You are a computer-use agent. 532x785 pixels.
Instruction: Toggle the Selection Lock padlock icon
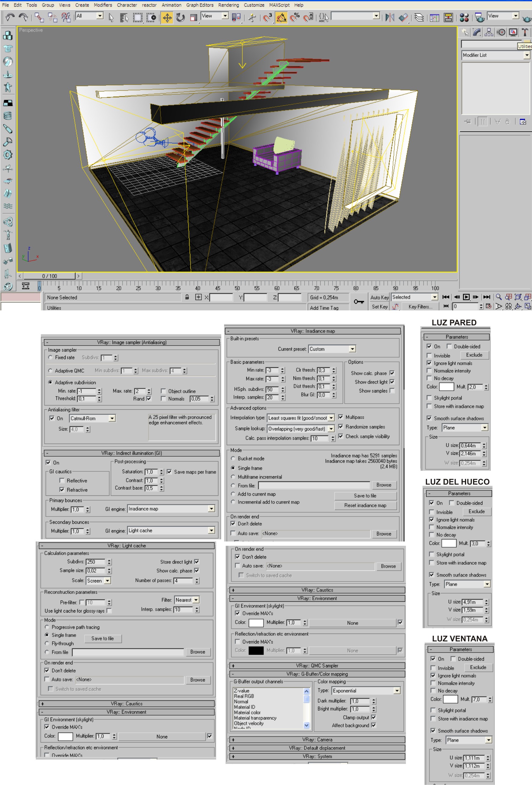(x=187, y=297)
